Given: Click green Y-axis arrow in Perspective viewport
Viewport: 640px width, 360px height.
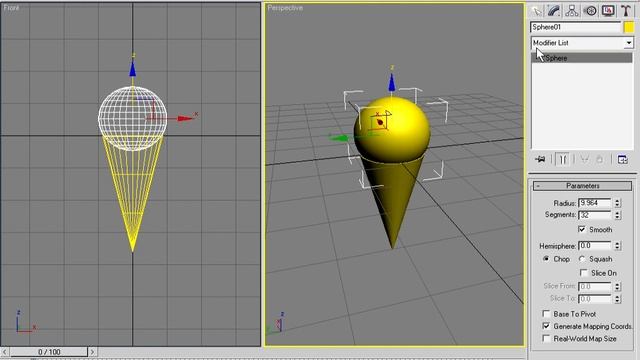Looking at the screenshot, I should point(339,138).
